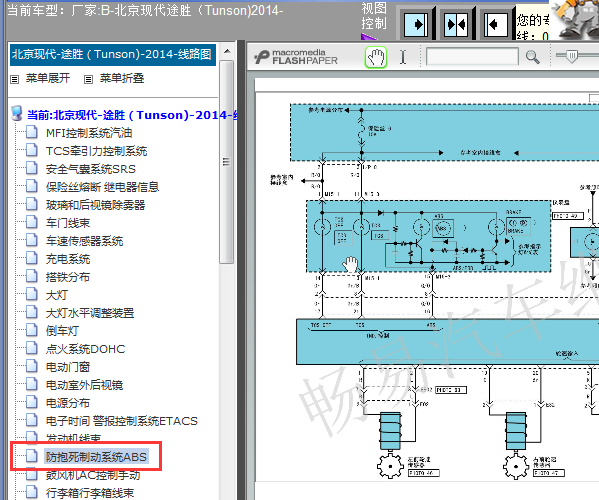The image size is (599, 500).
Task: Open 安全气囊系统SRS diagram
Action: 91,169
